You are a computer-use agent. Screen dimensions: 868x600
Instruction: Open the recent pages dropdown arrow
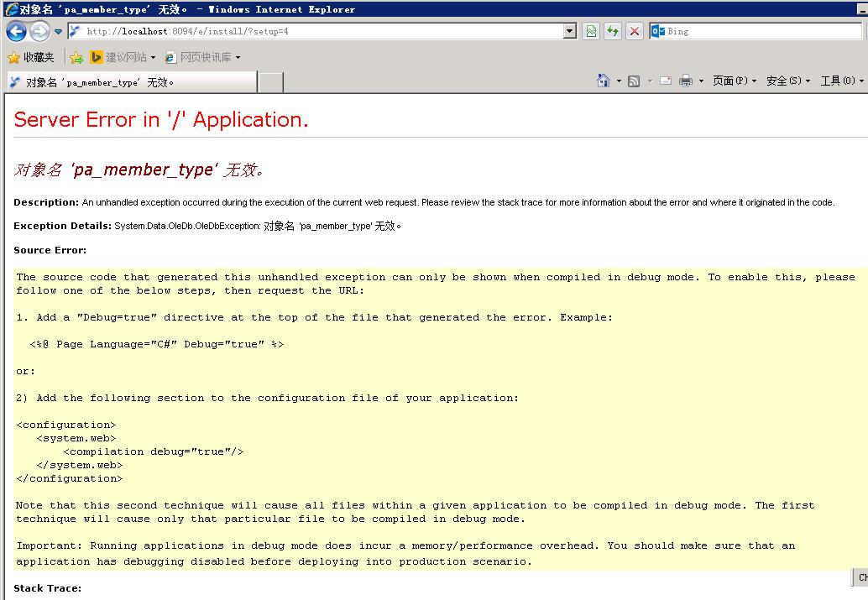(58, 32)
